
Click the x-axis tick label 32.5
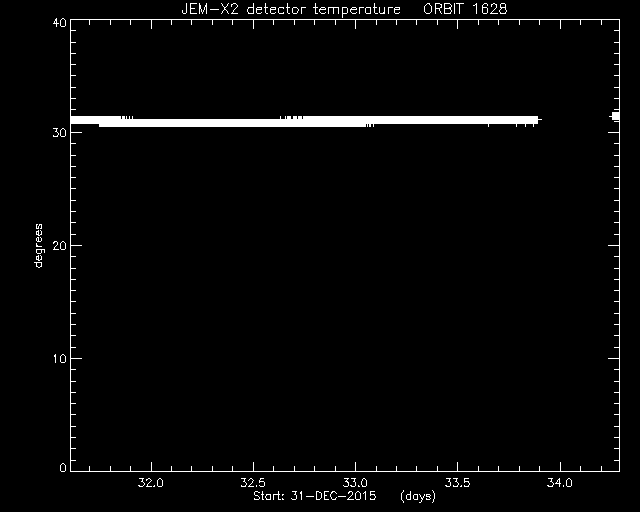click(x=253, y=483)
